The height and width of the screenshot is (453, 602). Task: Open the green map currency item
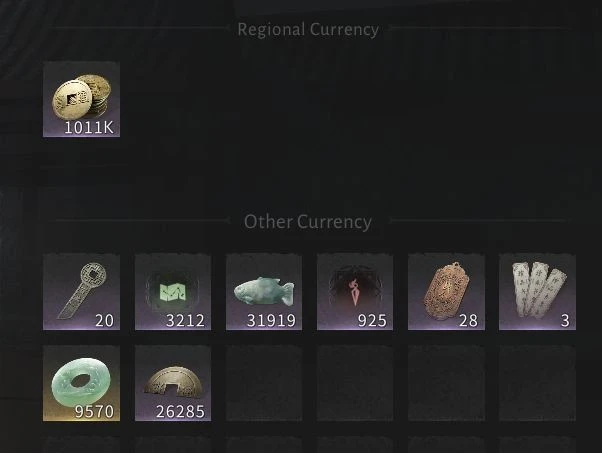coord(173,292)
